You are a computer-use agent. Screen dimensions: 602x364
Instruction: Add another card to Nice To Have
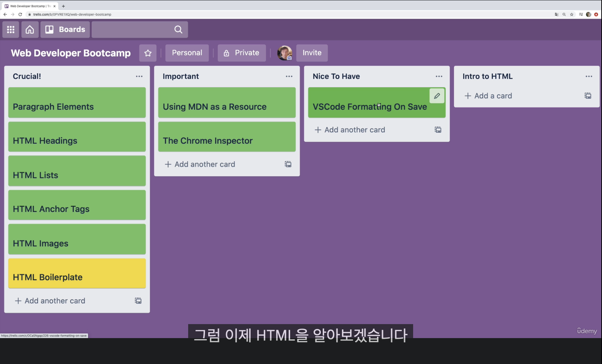(350, 130)
